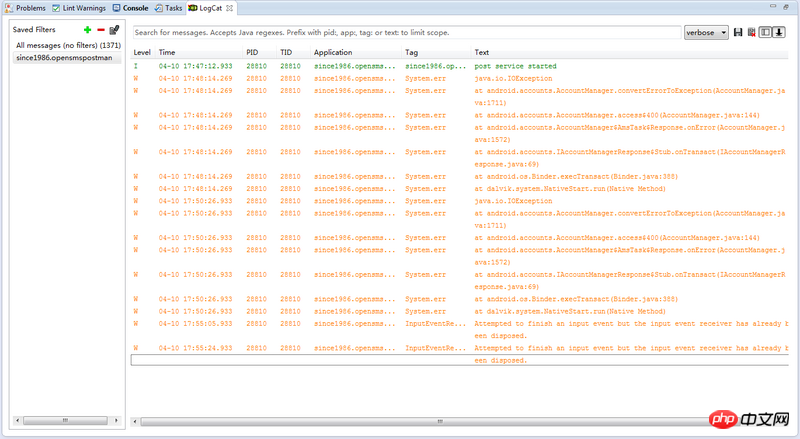Click the PID column header
800x439 pixels.
252,53
